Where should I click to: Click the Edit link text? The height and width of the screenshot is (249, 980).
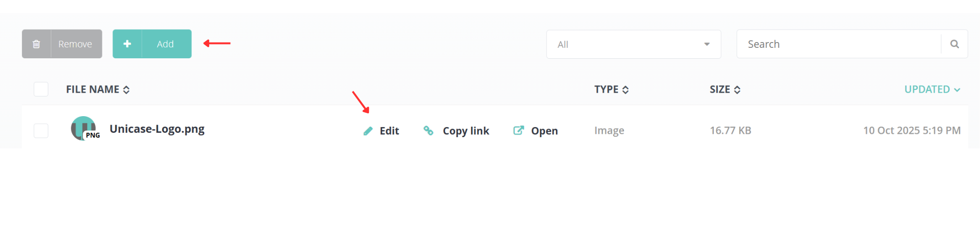pyautogui.click(x=390, y=131)
